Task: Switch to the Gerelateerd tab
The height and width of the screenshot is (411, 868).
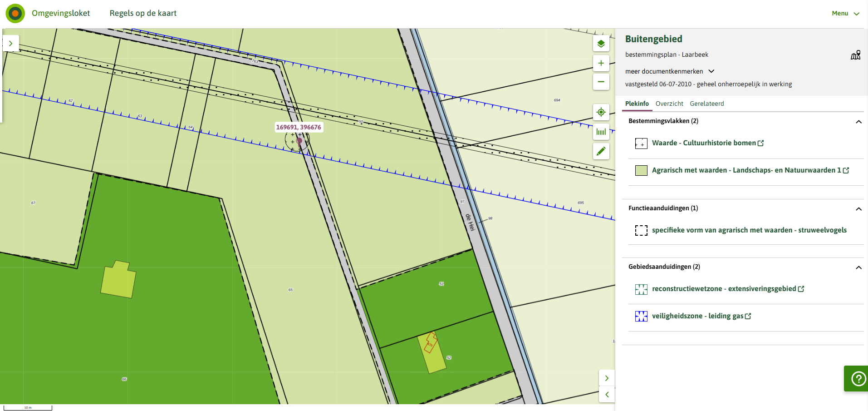Action: pos(706,104)
